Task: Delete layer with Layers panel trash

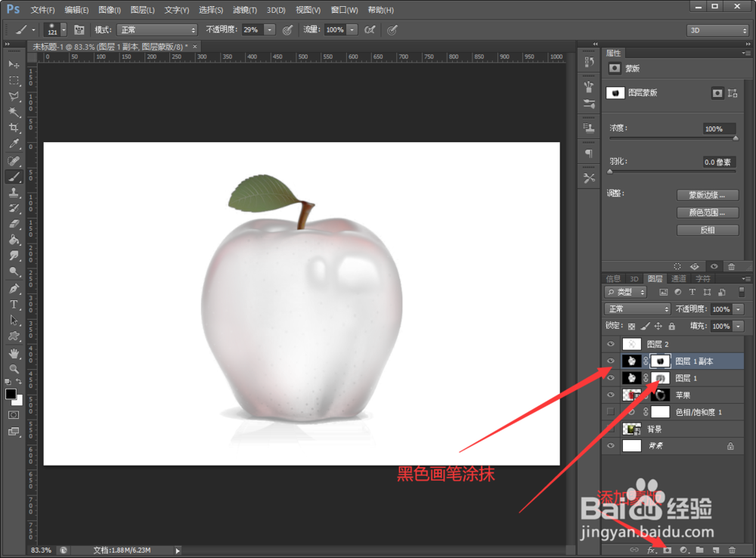Action: click(732, 550)
